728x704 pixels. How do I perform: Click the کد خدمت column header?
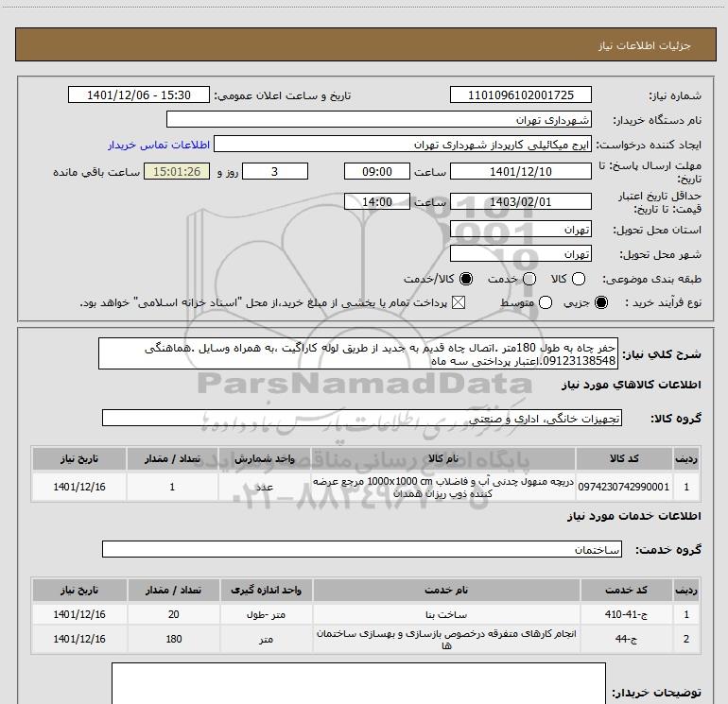click(626, 590)
